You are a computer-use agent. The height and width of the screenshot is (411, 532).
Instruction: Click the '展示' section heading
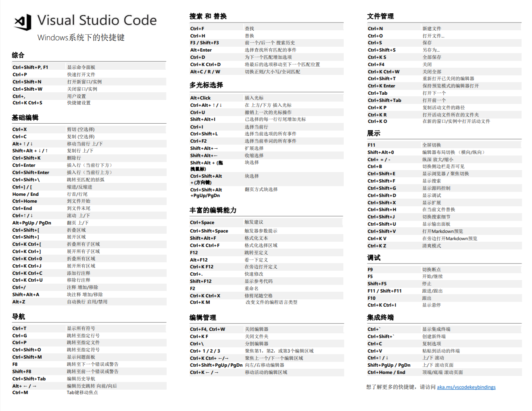[x=373, y=133]
